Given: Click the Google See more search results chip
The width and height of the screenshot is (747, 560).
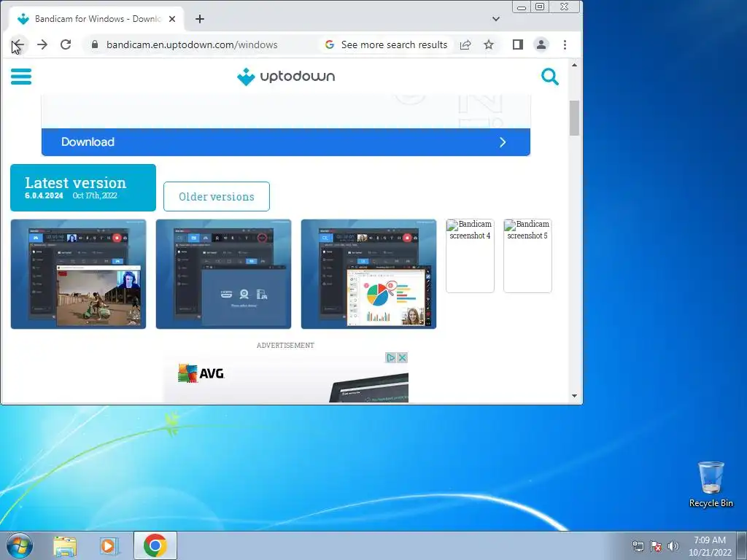Looking at the screenshot, I should point(387,44).
